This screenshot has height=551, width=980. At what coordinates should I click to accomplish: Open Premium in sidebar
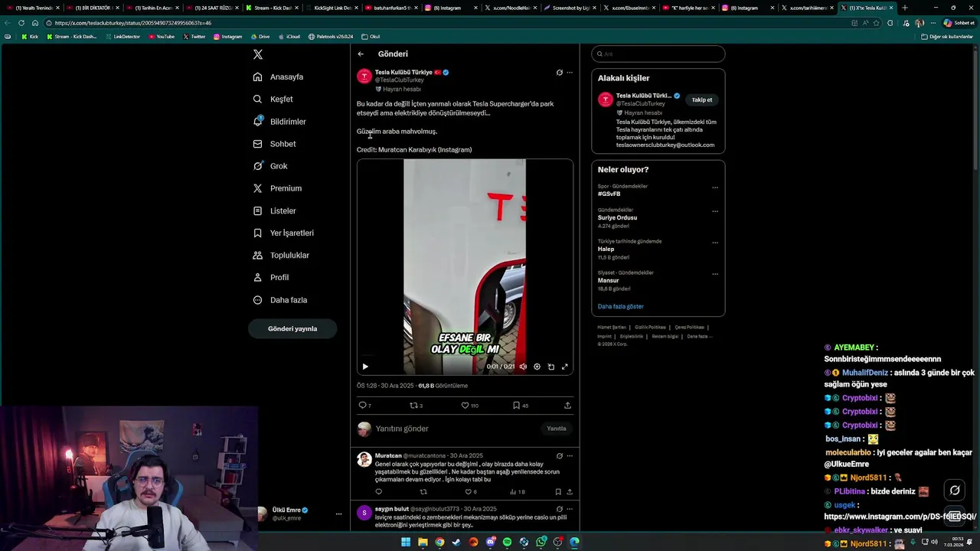tap(277, 188)
